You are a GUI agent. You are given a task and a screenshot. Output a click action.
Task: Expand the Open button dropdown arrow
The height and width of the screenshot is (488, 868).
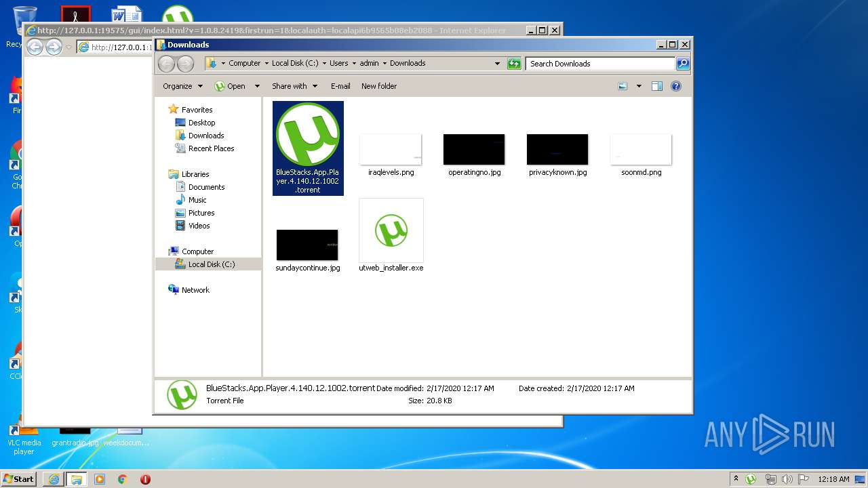click(257, 86)
